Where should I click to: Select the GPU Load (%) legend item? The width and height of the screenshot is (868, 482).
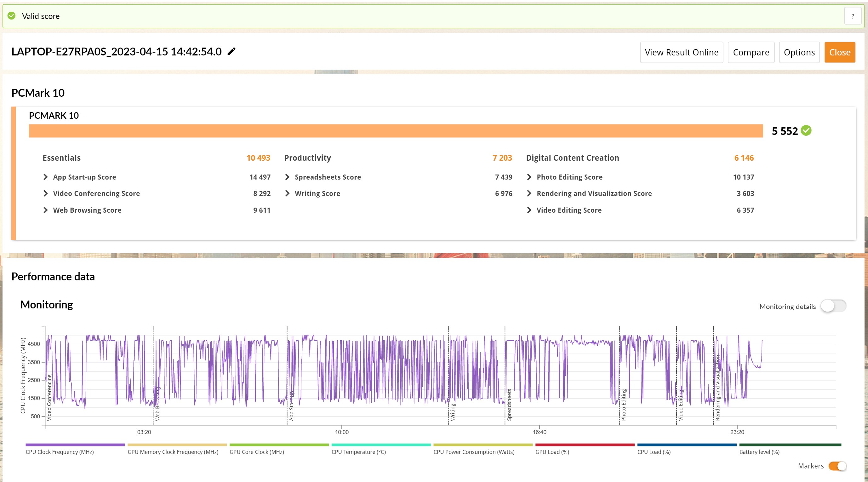(552, 452)
